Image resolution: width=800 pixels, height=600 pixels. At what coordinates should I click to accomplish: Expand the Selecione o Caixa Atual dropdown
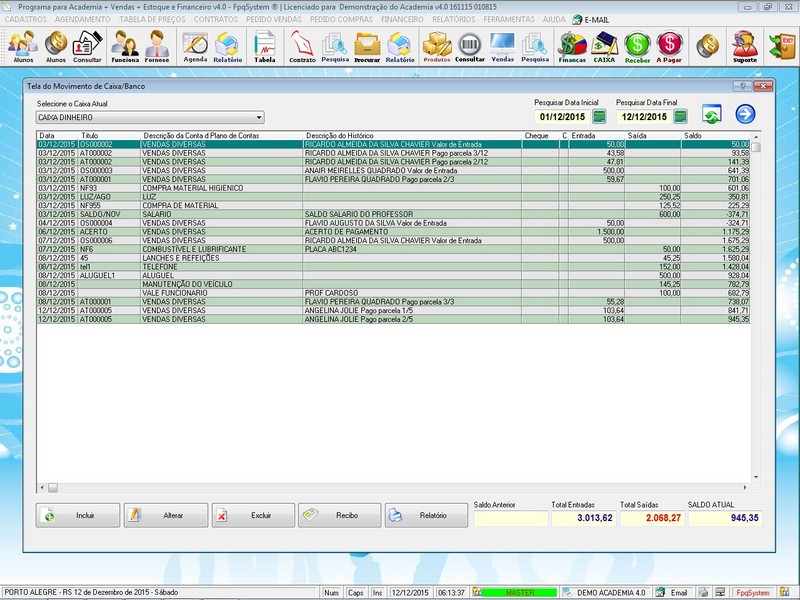click(x=258, y=117)
